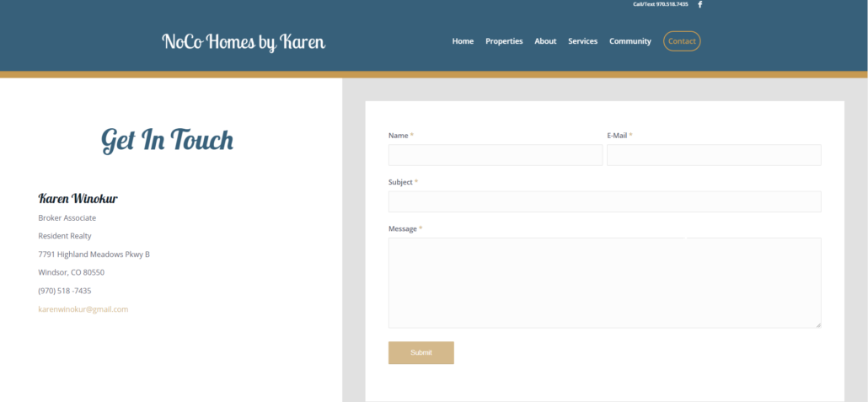Click the Karen Winokur name heading
Viewport: 868px width, 402px height.
(78, 198)
